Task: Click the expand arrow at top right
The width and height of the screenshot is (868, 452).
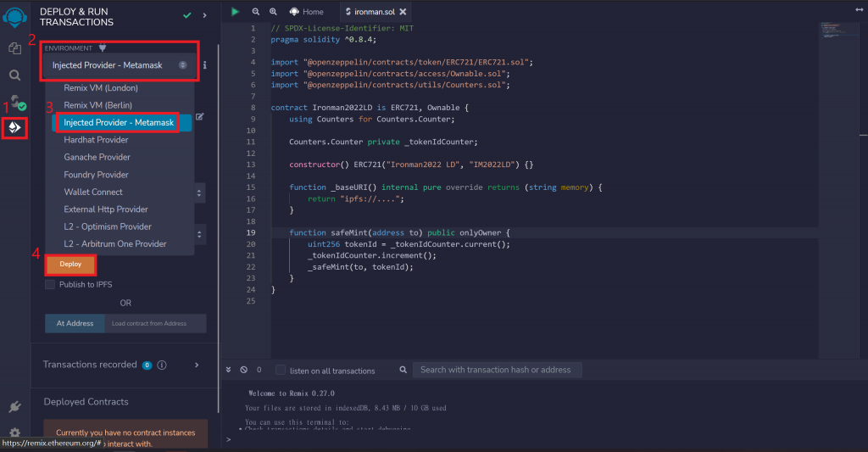Action: 859,10
